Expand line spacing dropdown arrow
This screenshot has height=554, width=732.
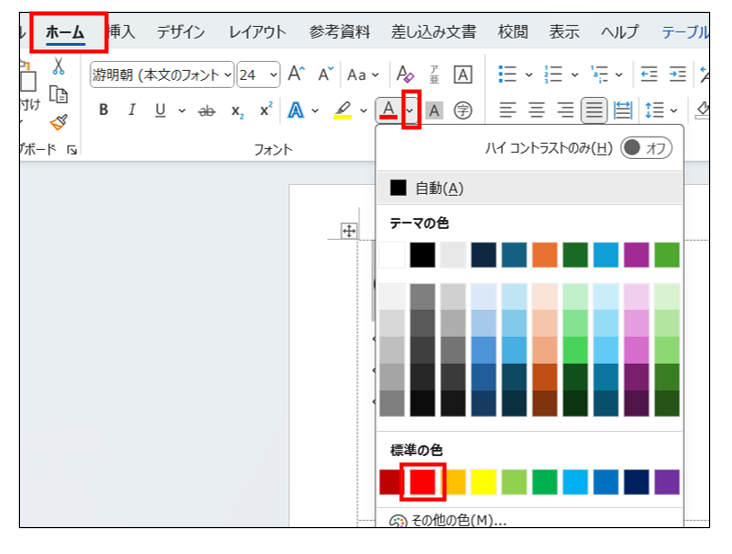click(x=674, y=111)
